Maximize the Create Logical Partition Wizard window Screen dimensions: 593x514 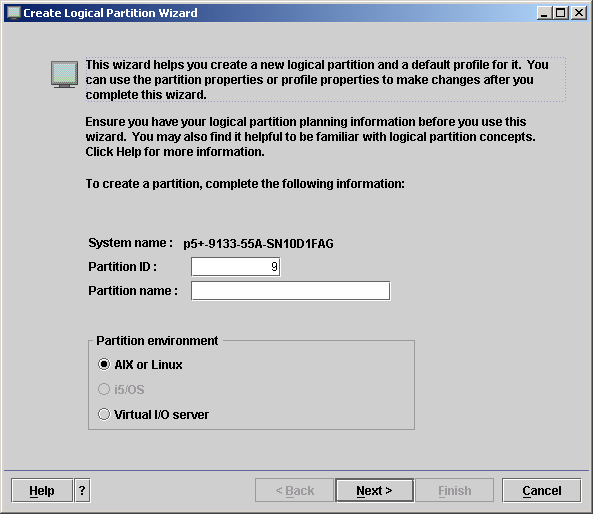pos(560,13)
